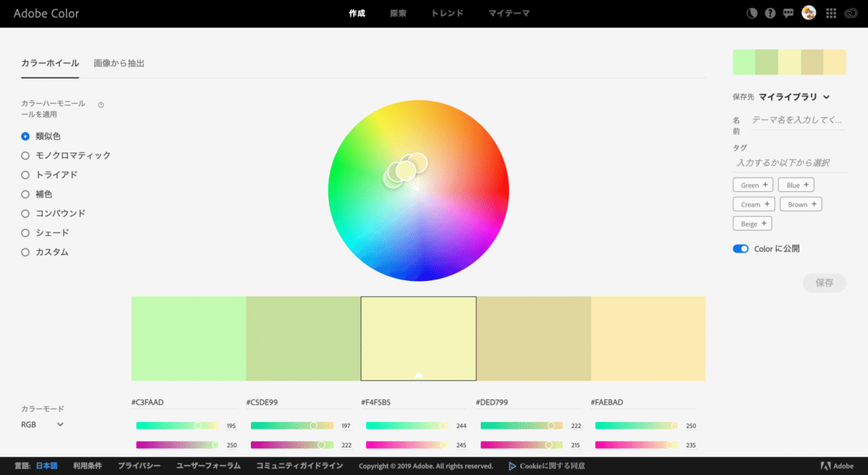868x475 pixels.
Task: Click the green slider valued 222
Action: pyautogui.click(x=292, y=445)
